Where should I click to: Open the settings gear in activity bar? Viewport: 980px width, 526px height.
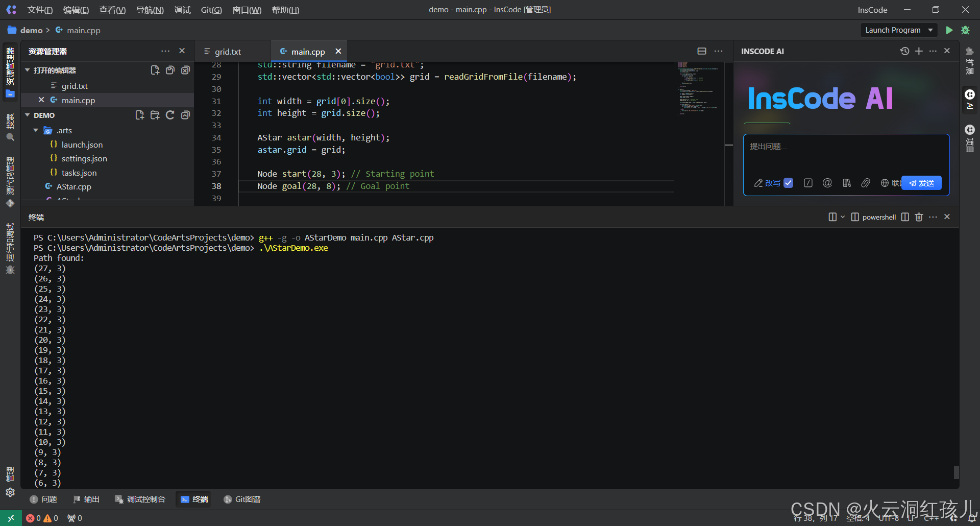10,492
